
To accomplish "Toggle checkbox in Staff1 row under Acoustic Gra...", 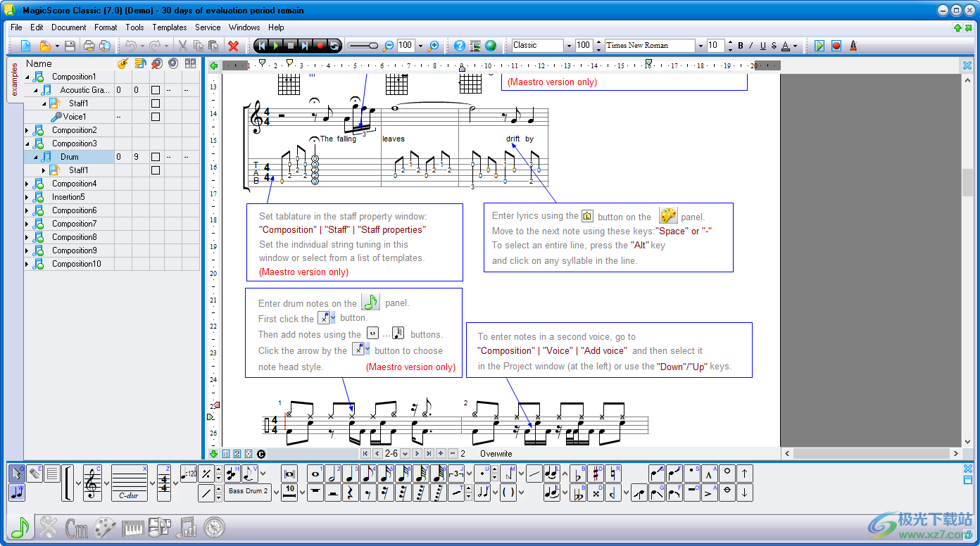I will click(156, 103).
